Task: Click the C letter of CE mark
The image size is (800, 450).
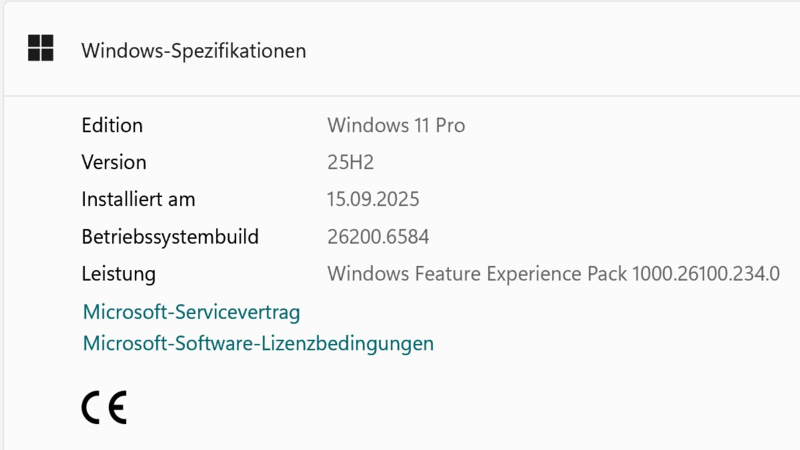Action: coord(91,407)
